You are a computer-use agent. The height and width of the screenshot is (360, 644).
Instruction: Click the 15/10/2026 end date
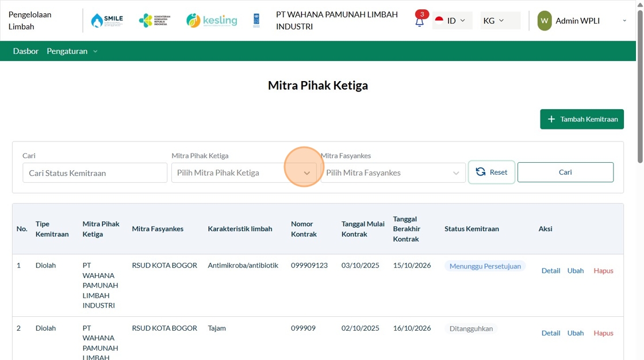point(412,265)
